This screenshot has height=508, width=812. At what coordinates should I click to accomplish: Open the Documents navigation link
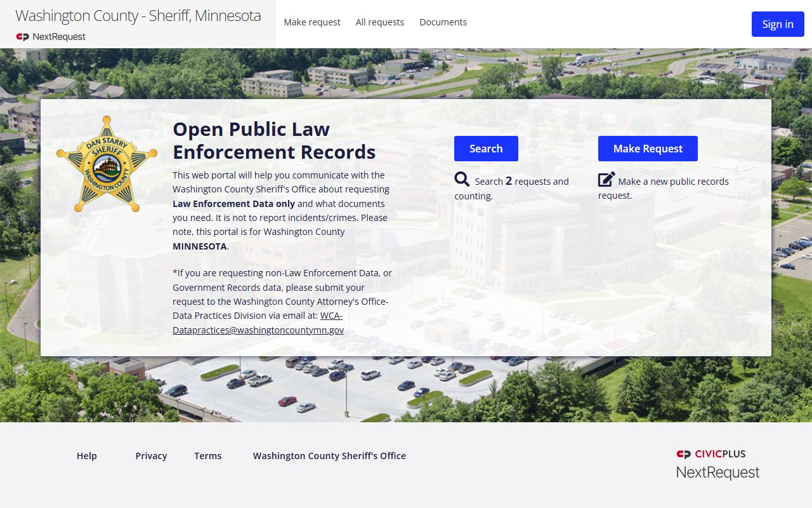(443, 22)
